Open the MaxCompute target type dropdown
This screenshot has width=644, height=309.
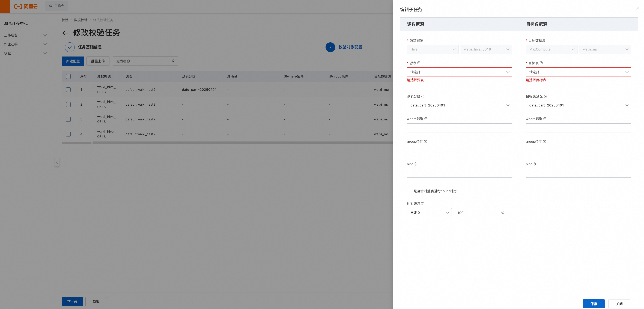tap(551, 49)
